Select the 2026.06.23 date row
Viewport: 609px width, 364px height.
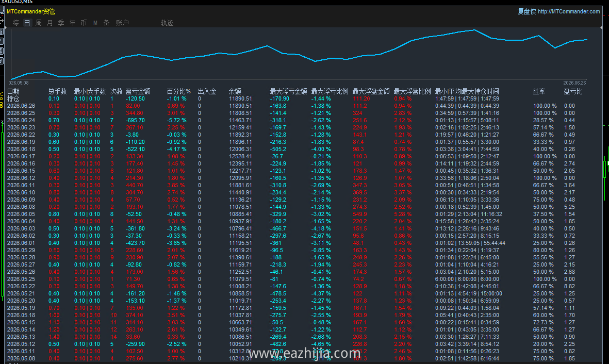click(21, 127)
